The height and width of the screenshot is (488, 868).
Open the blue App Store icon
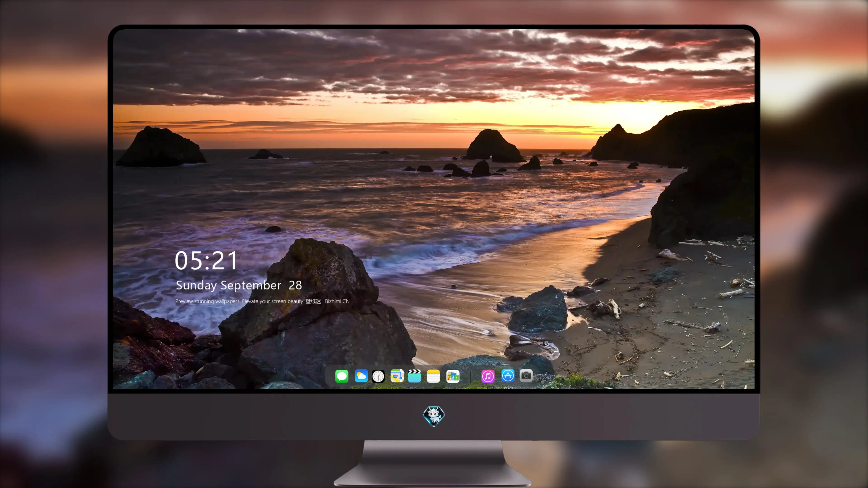click(508, 375)
